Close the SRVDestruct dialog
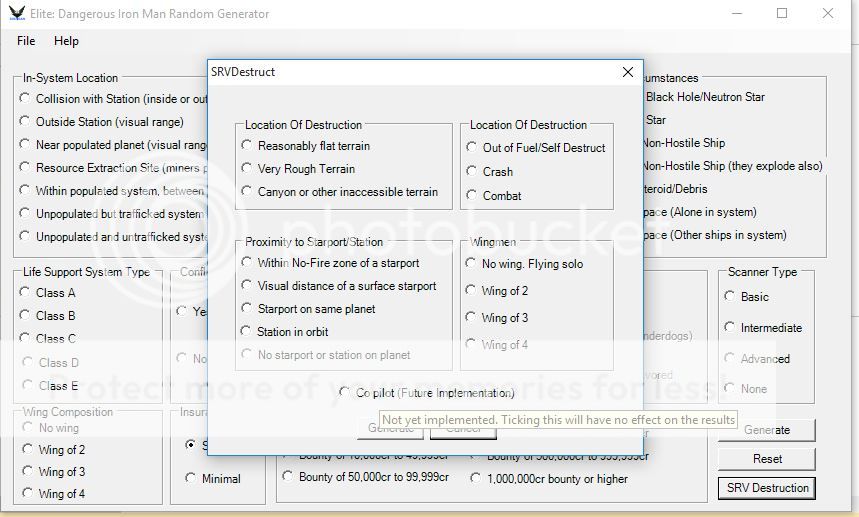 click(x=628, y=72)
